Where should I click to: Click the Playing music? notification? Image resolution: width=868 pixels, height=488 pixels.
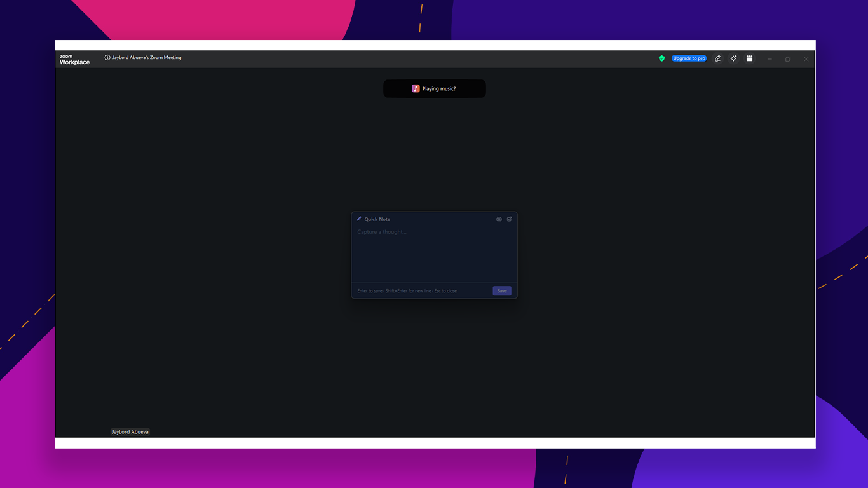(x=435, y=89)
